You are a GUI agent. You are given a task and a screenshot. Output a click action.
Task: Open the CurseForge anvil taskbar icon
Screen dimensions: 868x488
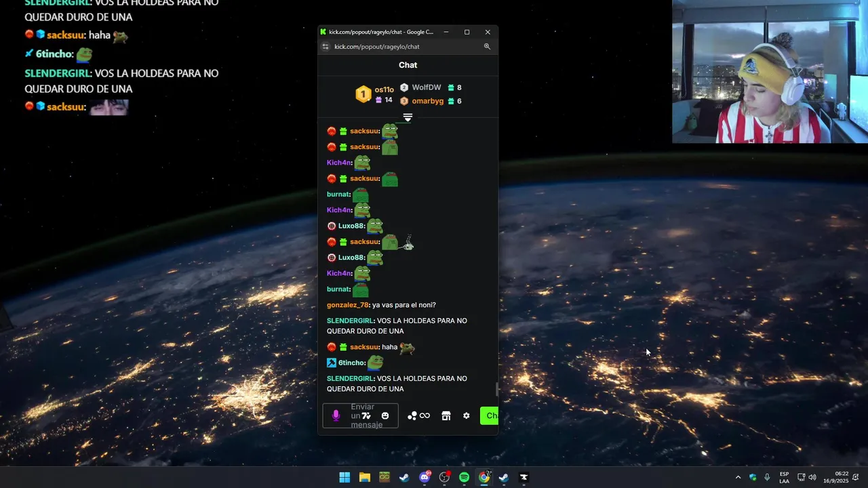[524, 477]
